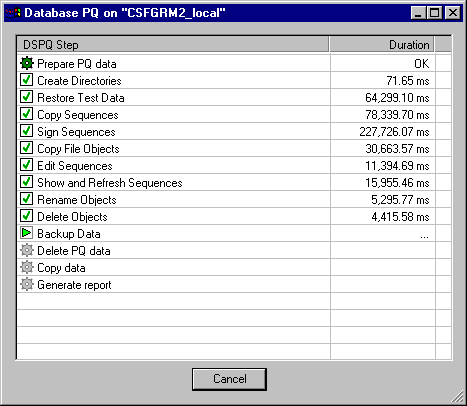The image size is (467, 406).
Task: Click the checkmark for Sign Sequences
Action: point(27,131)
